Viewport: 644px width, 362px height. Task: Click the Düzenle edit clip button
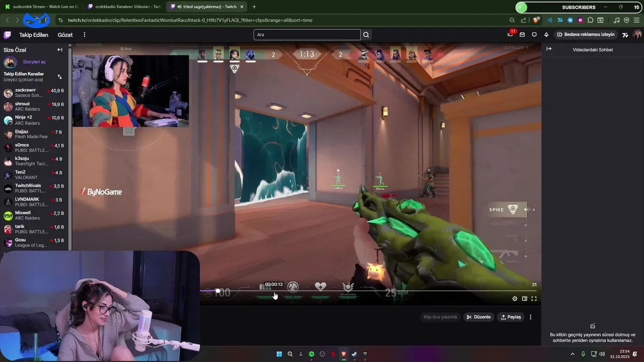[x=478, y=317]
